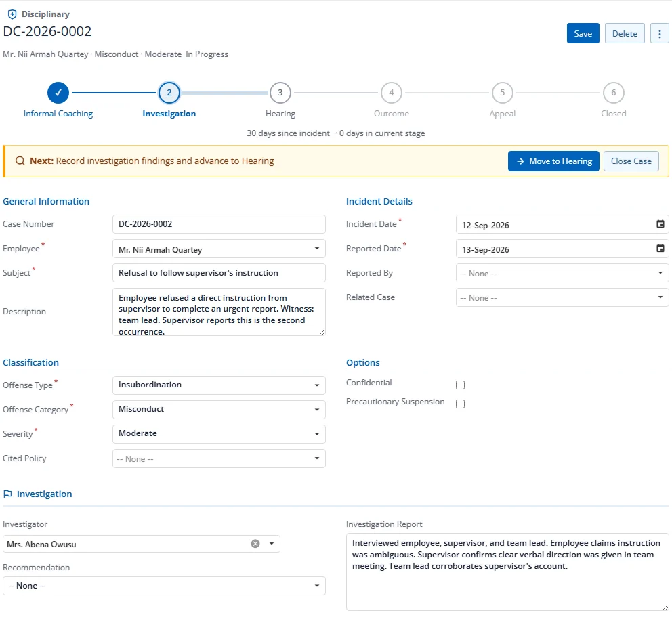Edit the Subject text field
The height and width of the screenshot is (619, 672).
219,274
